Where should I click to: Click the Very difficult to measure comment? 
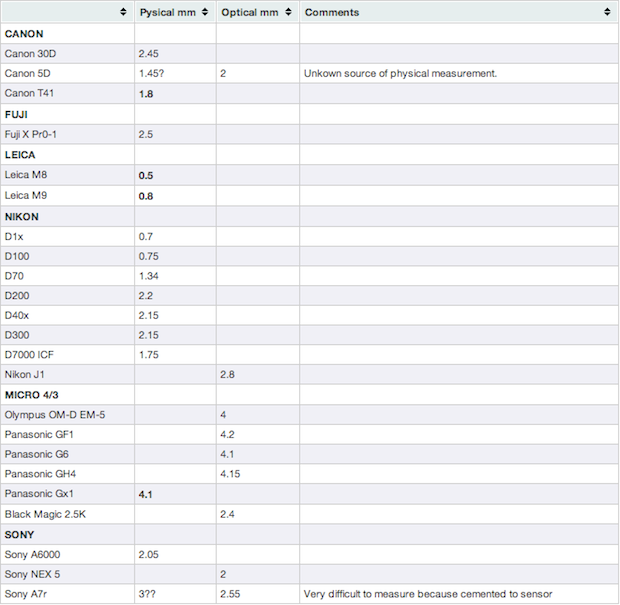[x=428, y=594]
